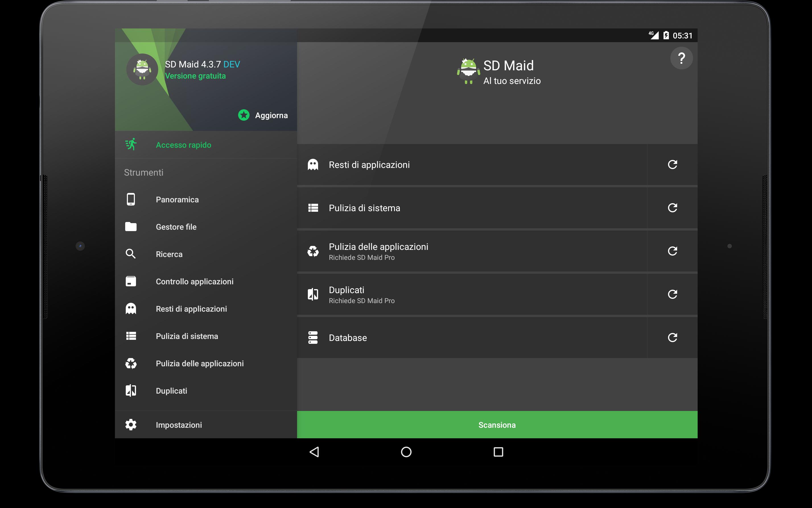Click the drawer's Pulizia di sistema list icon
This screenshot has width=812, height=508.
[131, 336]
